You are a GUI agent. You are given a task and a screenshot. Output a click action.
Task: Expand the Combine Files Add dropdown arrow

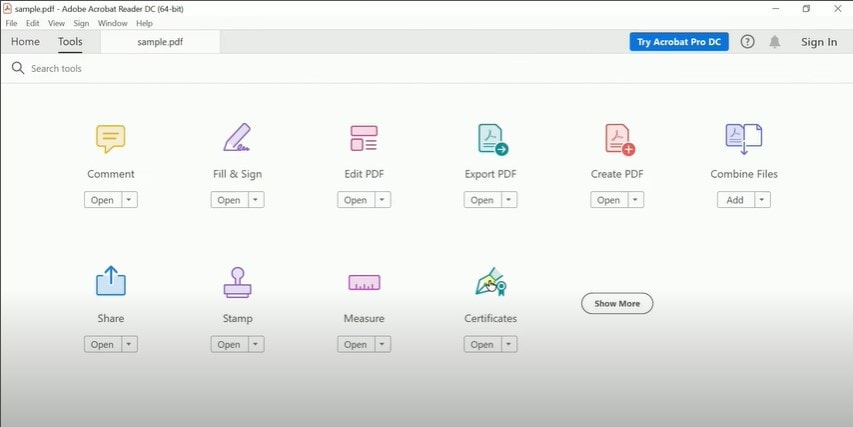point(762,200)
